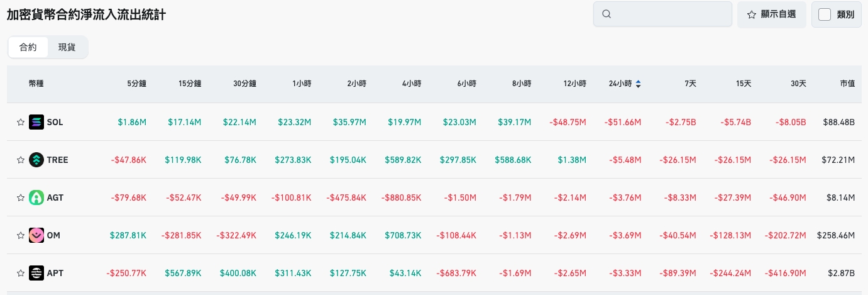Screen dimensions: 868x295
Task: Open the APT coin name link
Action: click(55, 273)
